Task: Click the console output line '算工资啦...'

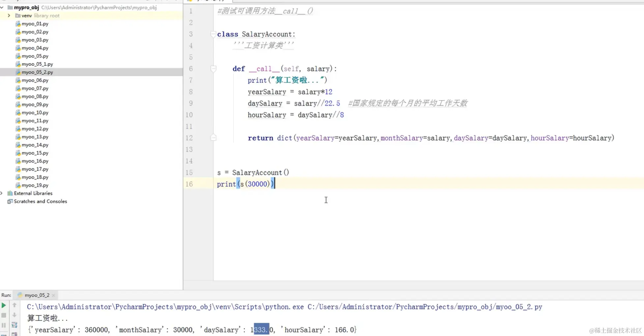Action: click(x=47, y=318)
